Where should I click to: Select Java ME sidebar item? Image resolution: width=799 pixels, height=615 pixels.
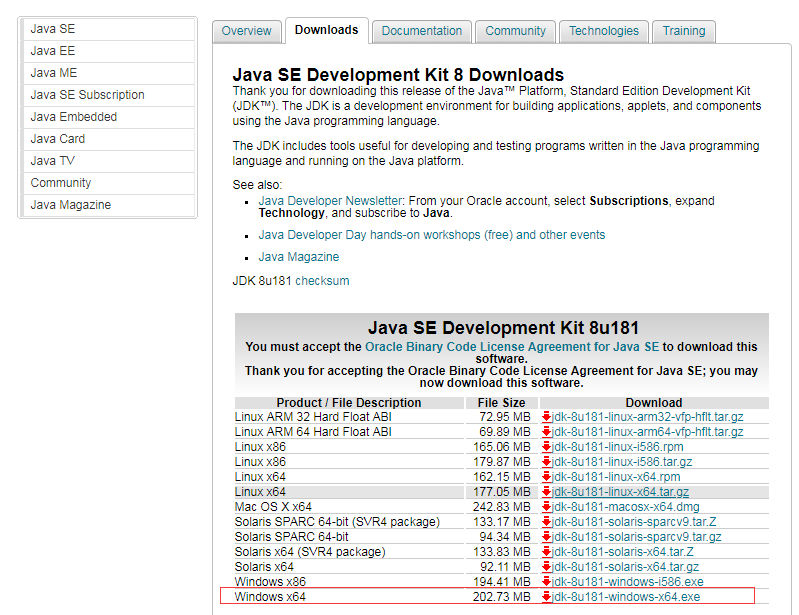(108, 73)
